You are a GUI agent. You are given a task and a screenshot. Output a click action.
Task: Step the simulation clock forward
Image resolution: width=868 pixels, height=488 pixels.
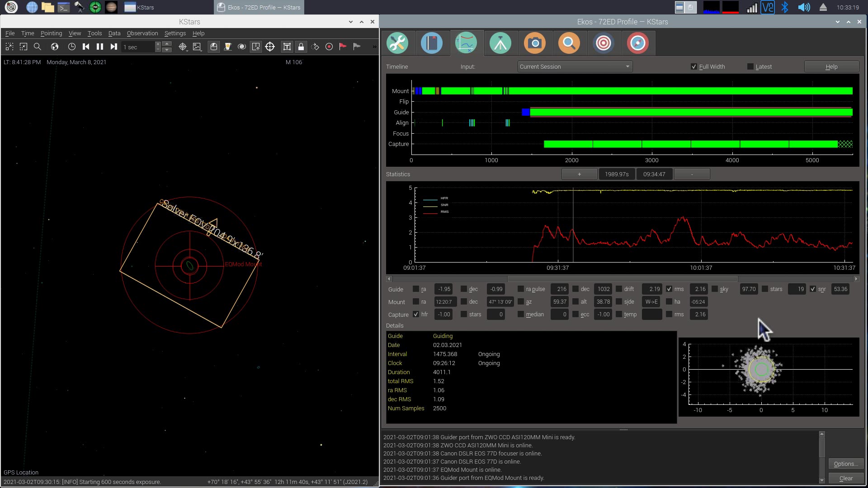pyautogui.click(x=114, y=47)
